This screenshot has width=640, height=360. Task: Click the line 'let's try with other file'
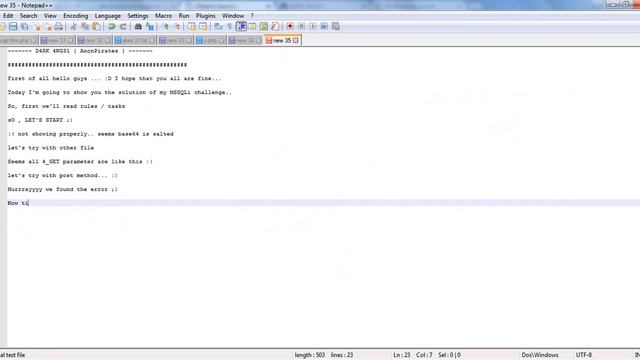click(51, 148)
